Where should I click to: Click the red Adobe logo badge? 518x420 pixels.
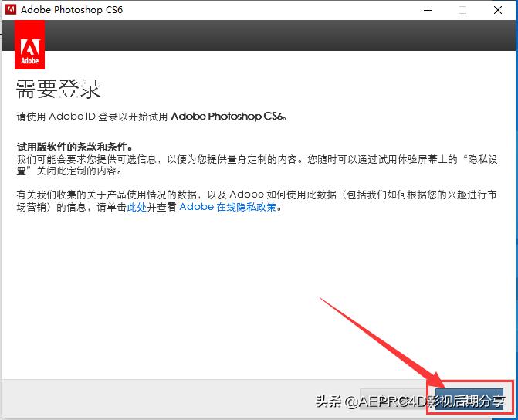(30, 46)
